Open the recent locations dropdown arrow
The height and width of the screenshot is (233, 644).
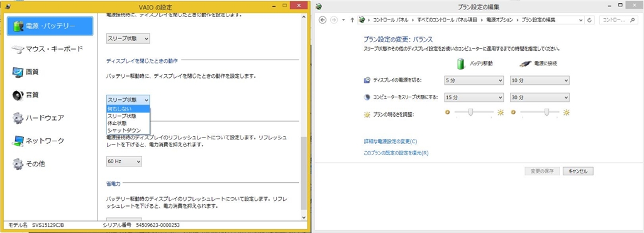click(343, 20)
